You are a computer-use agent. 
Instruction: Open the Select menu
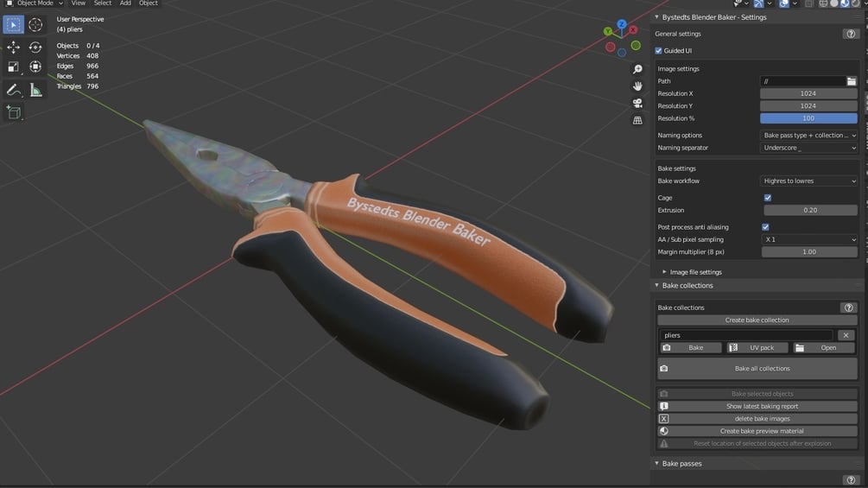[103, 3]
